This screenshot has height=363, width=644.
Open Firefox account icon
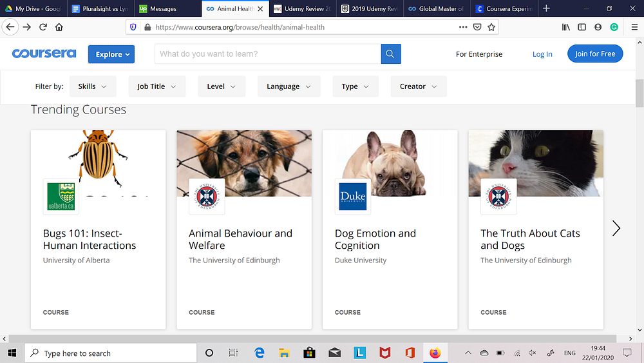(x=598, y=27)
